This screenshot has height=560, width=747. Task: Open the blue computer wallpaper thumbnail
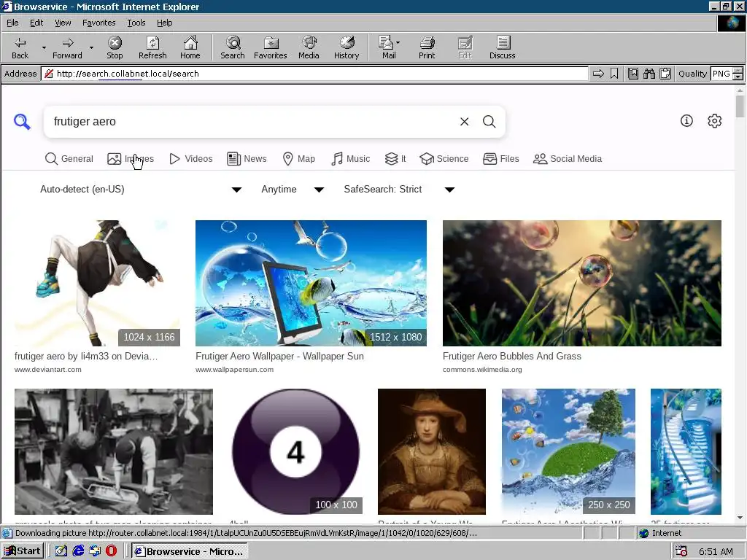311,283
